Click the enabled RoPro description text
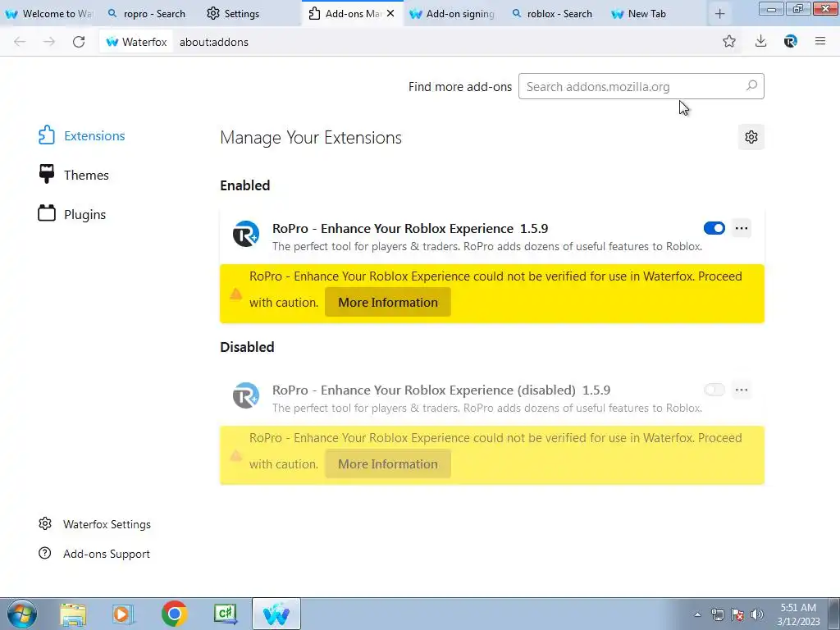This screenshot has height=630, width=840. click(x=487, y=246)
